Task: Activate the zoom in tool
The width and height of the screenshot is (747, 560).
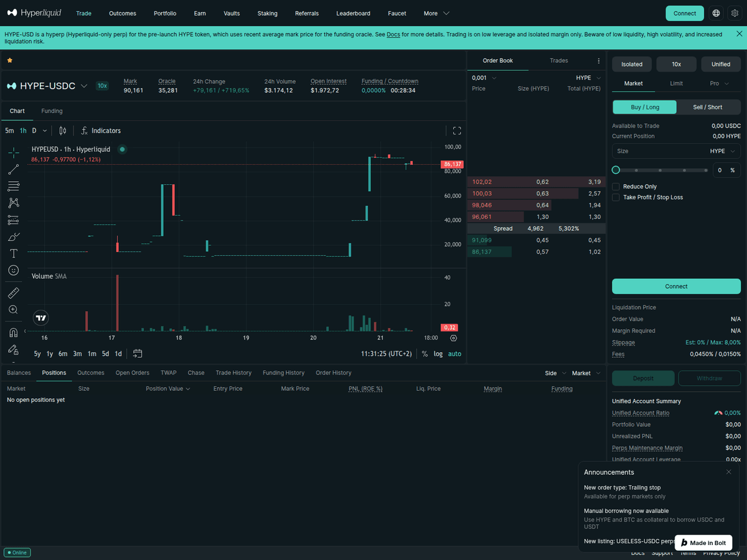Action: [x=13, y=309]
